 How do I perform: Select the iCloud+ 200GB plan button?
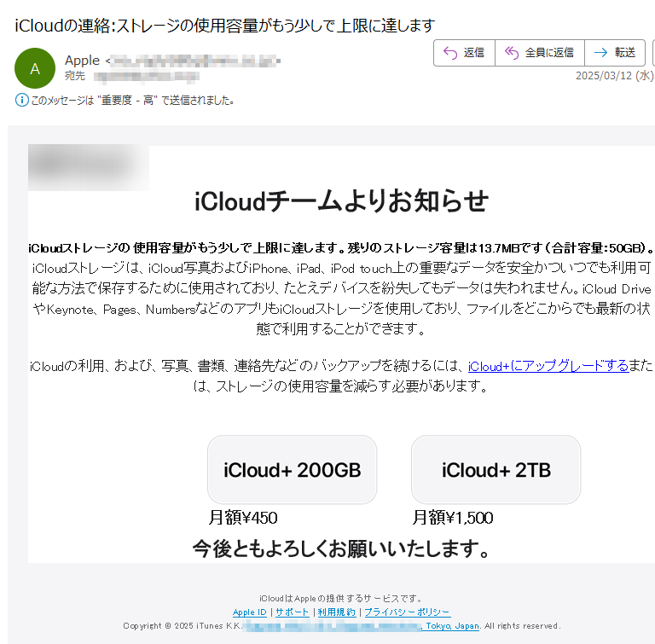292,470
